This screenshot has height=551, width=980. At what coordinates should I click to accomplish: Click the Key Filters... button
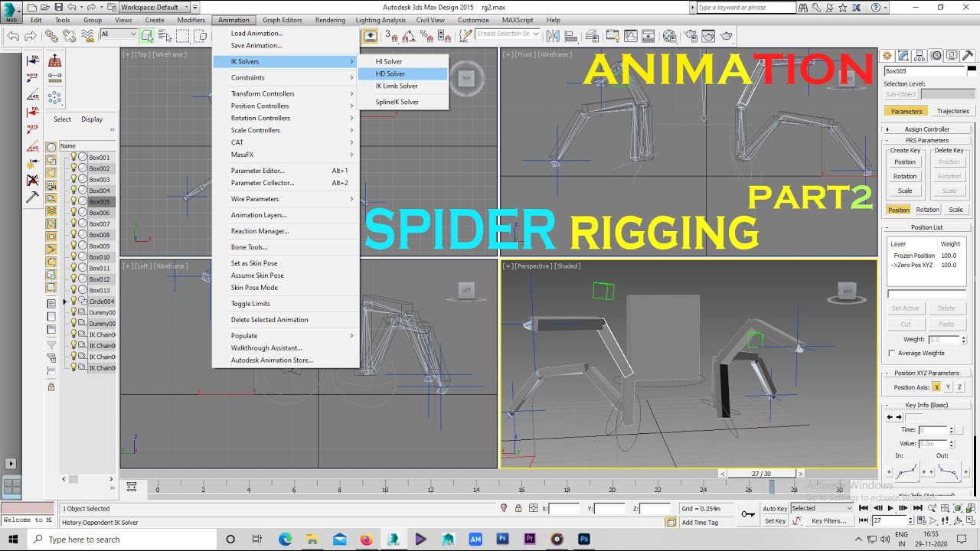[x=829, y=520]
